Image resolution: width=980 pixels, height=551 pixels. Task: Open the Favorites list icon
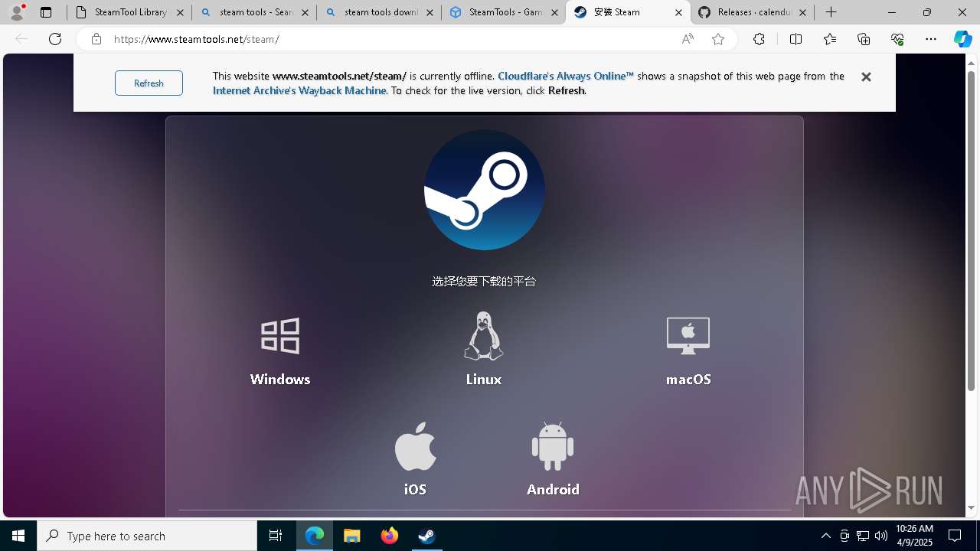[830, 39]
